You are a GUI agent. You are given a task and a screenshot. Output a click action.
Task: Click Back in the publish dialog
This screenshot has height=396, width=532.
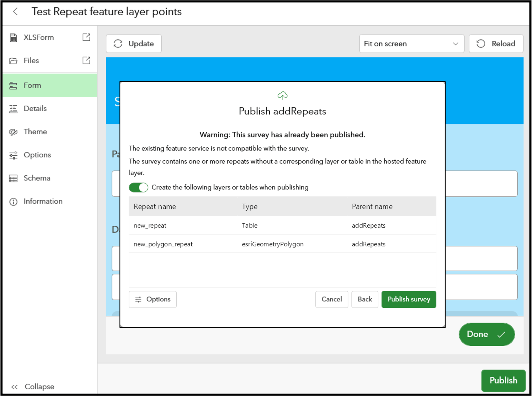click(365, 299)
